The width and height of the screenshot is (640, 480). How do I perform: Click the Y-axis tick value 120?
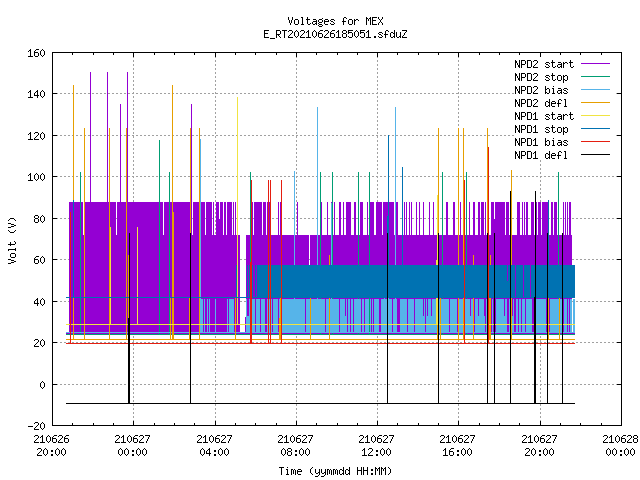coord(36,136)
